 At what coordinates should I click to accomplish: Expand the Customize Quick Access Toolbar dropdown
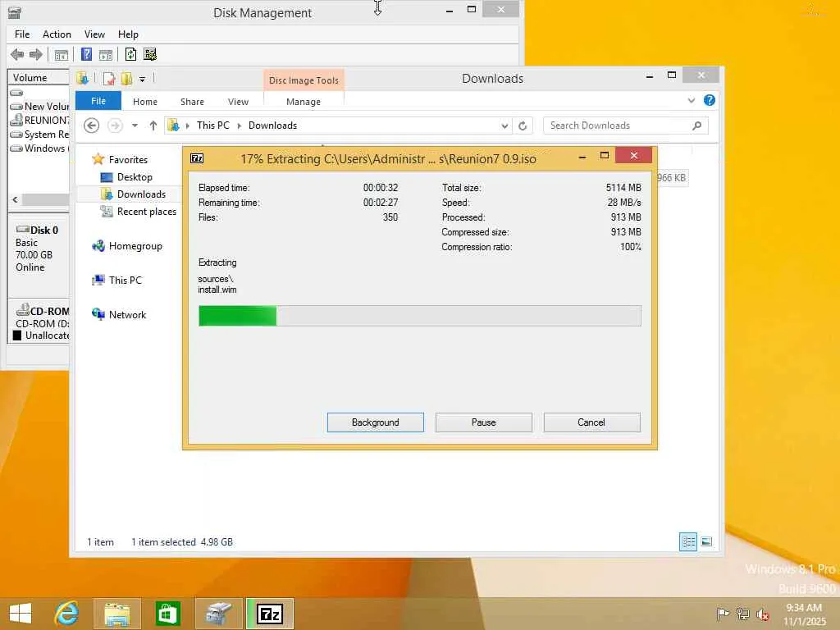point(142,80)
